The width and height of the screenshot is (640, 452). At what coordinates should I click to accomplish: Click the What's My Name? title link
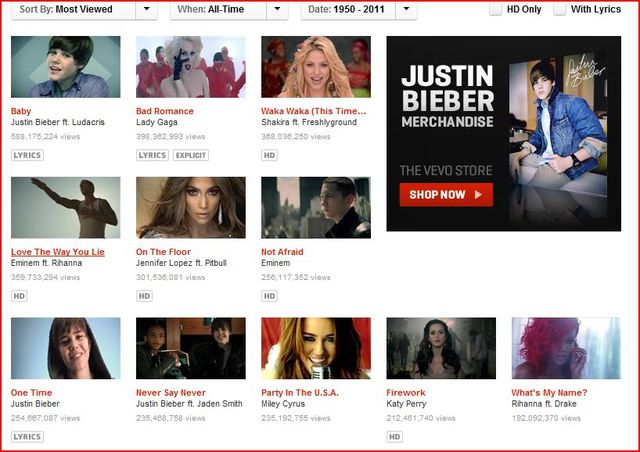click(549, 393)
